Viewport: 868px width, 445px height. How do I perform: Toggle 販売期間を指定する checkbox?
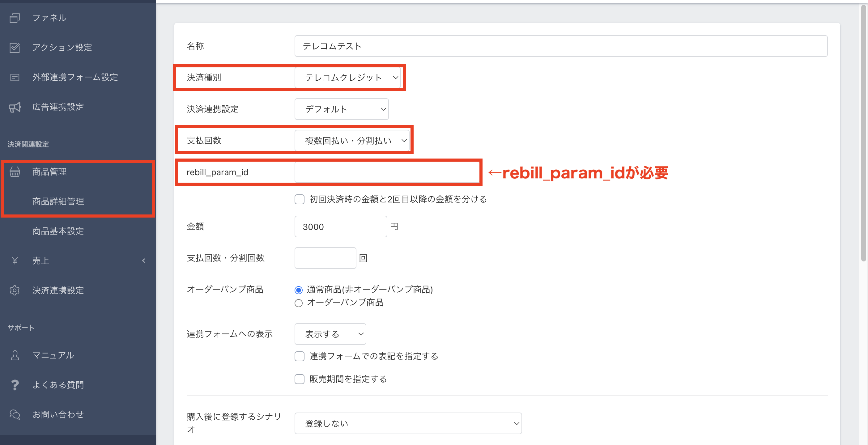299,379
